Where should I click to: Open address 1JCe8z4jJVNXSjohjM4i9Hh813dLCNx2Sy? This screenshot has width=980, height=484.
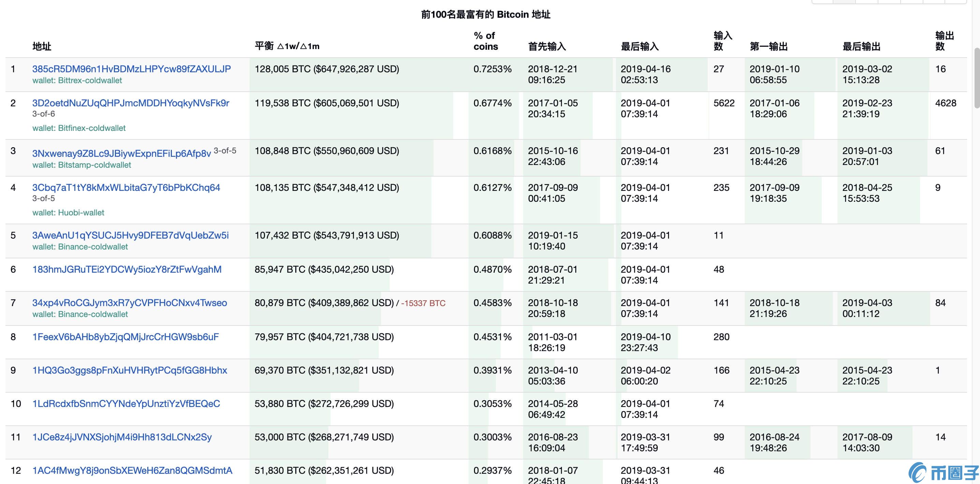[x=122, y=437]
